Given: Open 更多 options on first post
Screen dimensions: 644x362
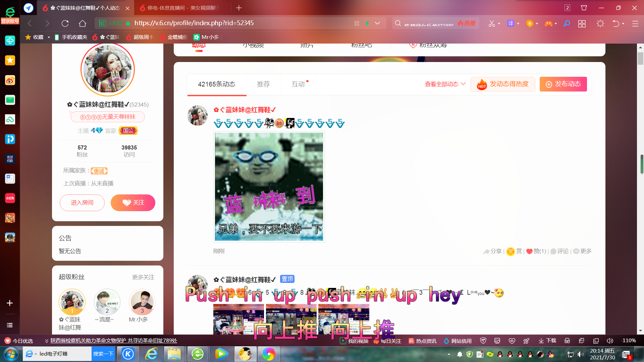Looking at the screenshot, I should 582,251.
